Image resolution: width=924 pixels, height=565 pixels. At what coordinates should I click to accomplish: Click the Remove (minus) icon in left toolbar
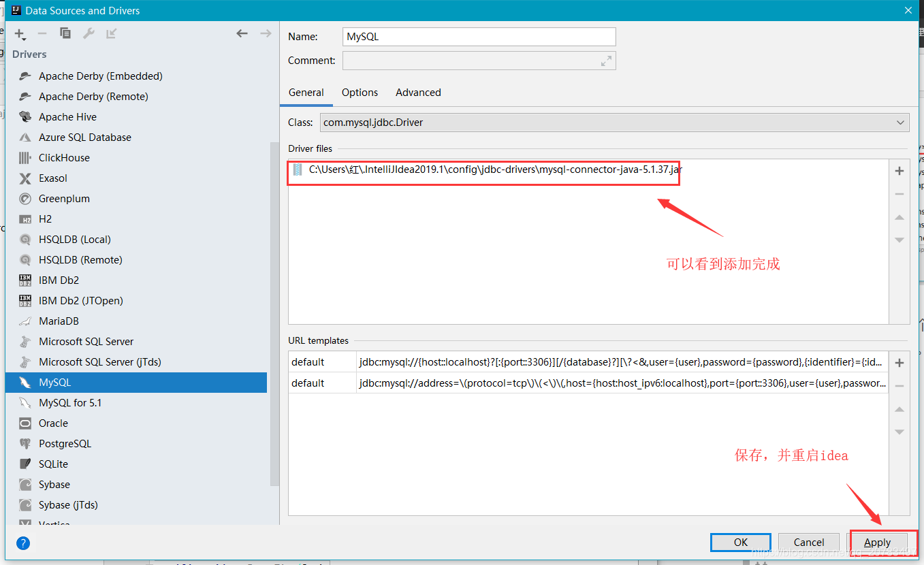[x=42, y=33]
